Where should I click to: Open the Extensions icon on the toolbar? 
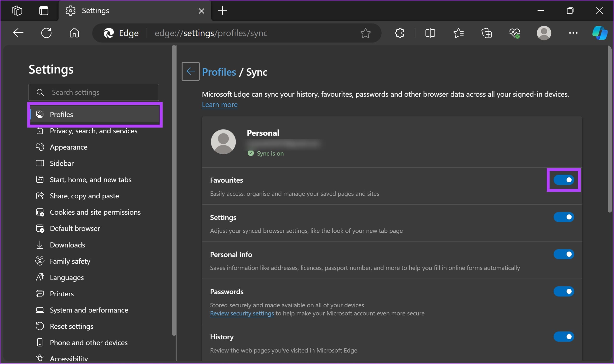[x=399, y=33]
